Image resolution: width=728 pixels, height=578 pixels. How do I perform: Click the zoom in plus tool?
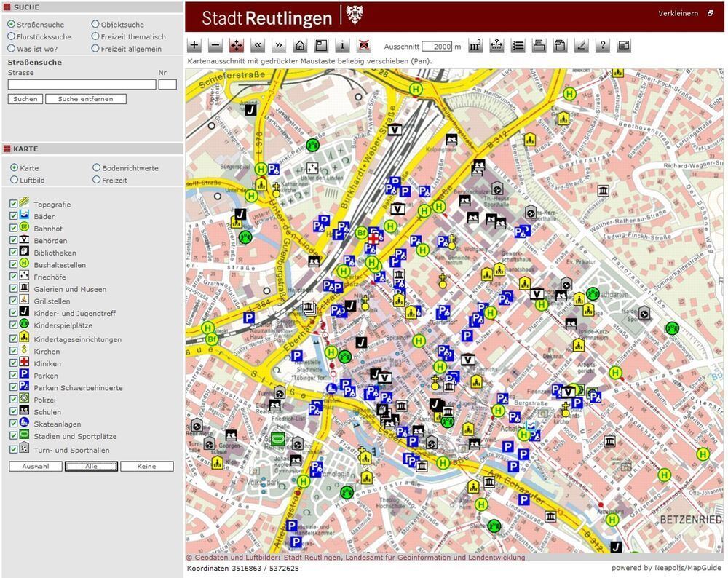(194, 46)
